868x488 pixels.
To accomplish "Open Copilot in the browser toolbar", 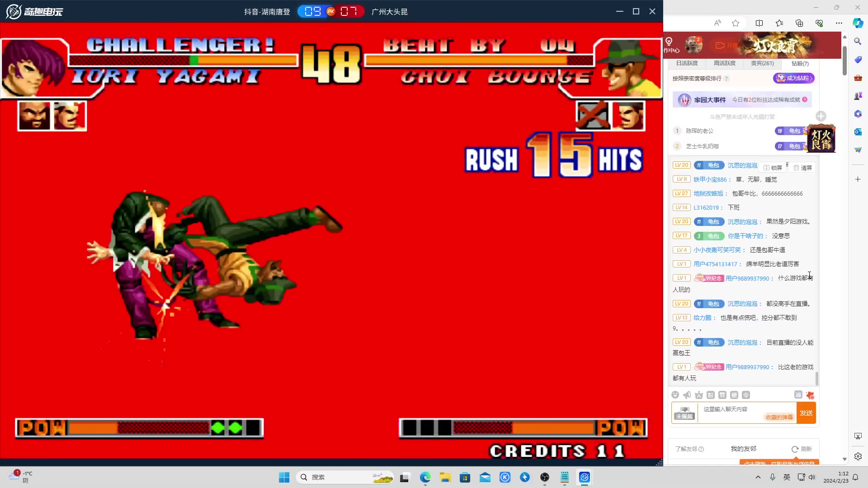I will coord(858,23).
